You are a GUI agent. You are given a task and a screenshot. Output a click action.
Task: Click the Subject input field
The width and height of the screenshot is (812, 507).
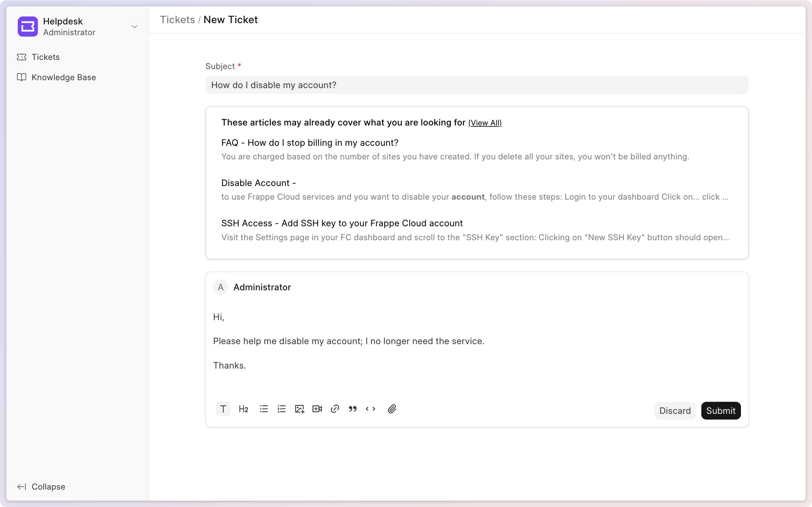[x=476, y=85]
